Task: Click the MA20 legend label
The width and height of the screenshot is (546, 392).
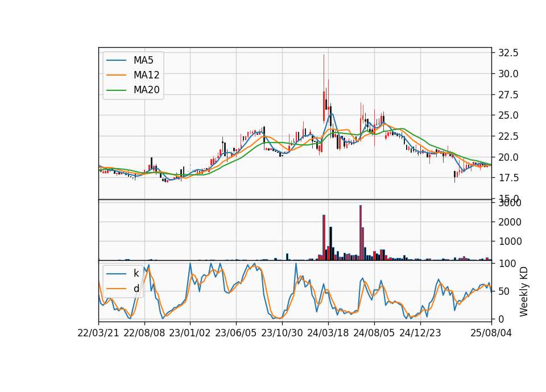Action: tap(146, 90)
